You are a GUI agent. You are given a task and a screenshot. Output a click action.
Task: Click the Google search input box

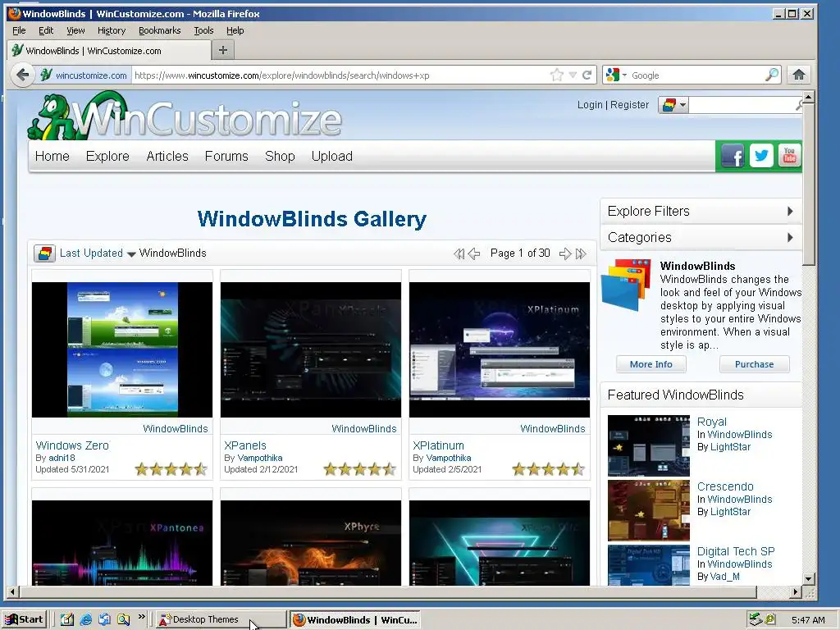click(x=697, y=75)
